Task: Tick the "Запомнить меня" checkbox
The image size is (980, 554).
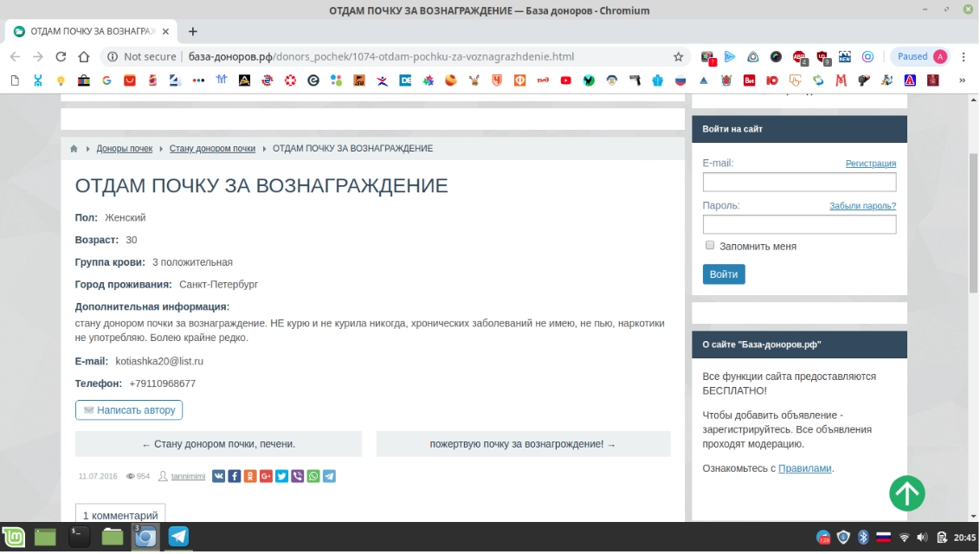Action: 710,246
